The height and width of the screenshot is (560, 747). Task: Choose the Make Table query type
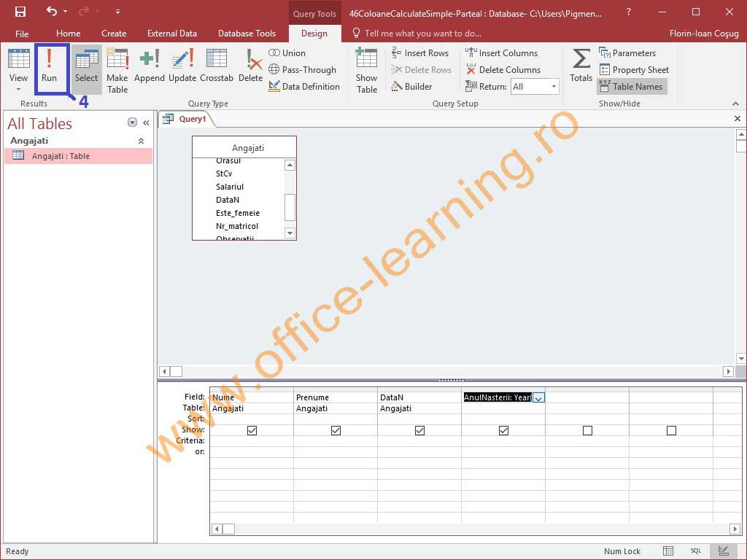(117, 71)
